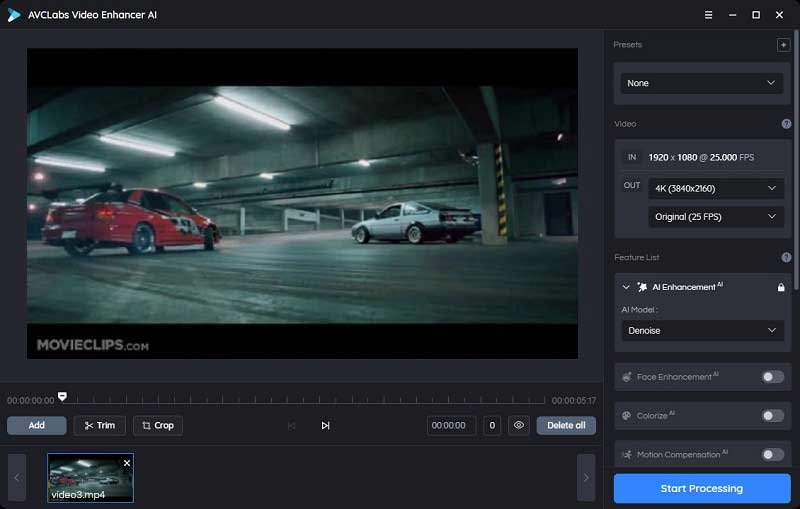Open Original (25 FPS) frame rate dropdown
Screen dimensions: 800x509
(x=716, y=217)
